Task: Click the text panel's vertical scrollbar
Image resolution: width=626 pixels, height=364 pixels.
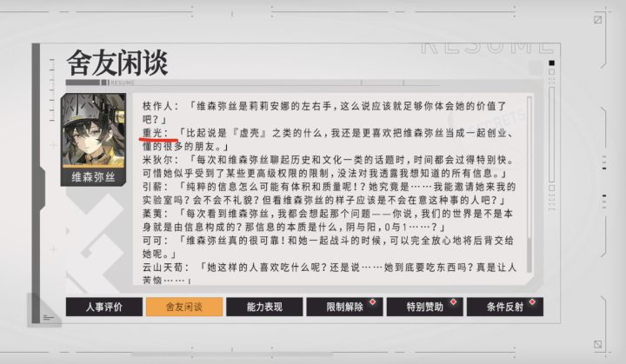Action: 529,183
